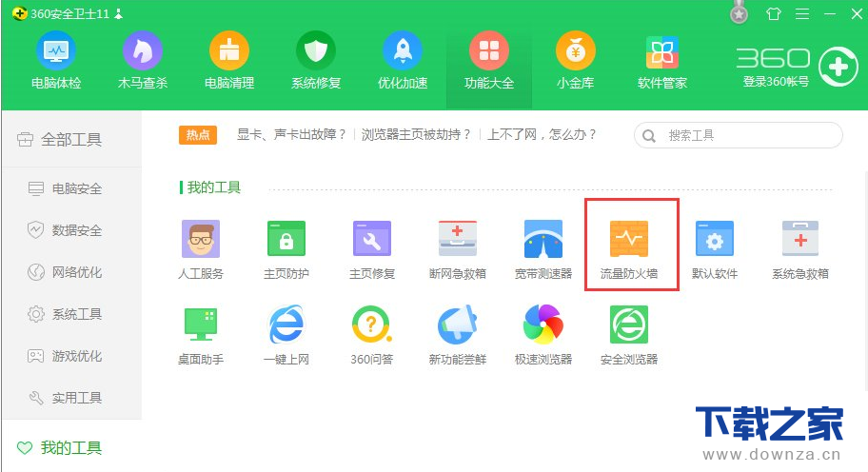Launch 极速浏览器
This screenshot has width=868, height=472.
point(543,335)
